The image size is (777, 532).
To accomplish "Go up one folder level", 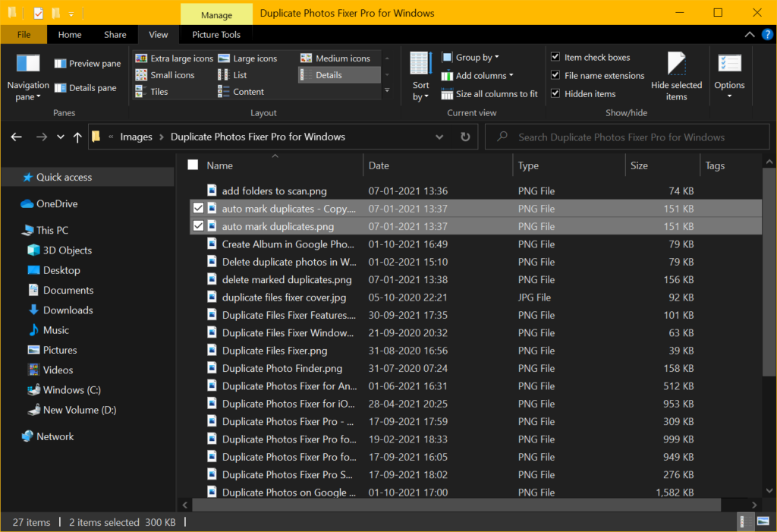I will tap(77, 137).
